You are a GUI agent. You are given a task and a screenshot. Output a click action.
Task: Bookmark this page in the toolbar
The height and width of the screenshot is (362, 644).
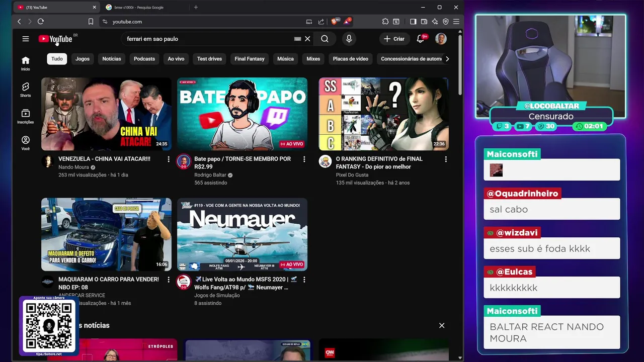click(x=91, y=22)
